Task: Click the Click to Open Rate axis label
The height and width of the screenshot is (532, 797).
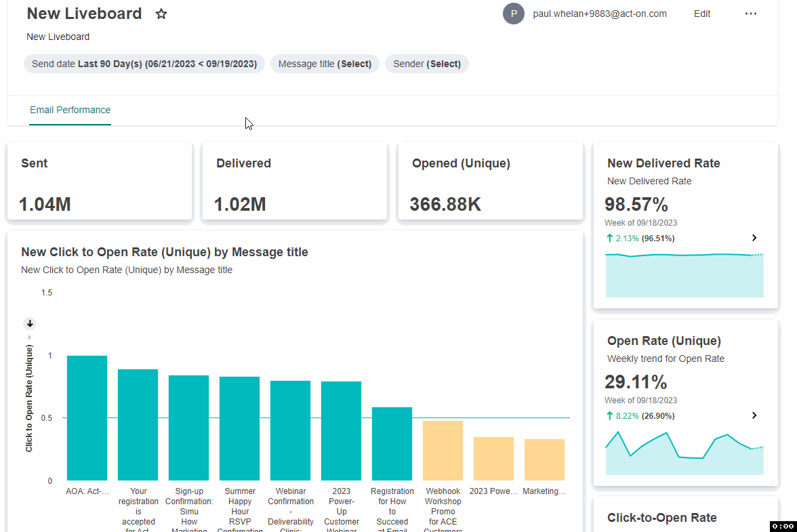Action: (x=29, y=399)
